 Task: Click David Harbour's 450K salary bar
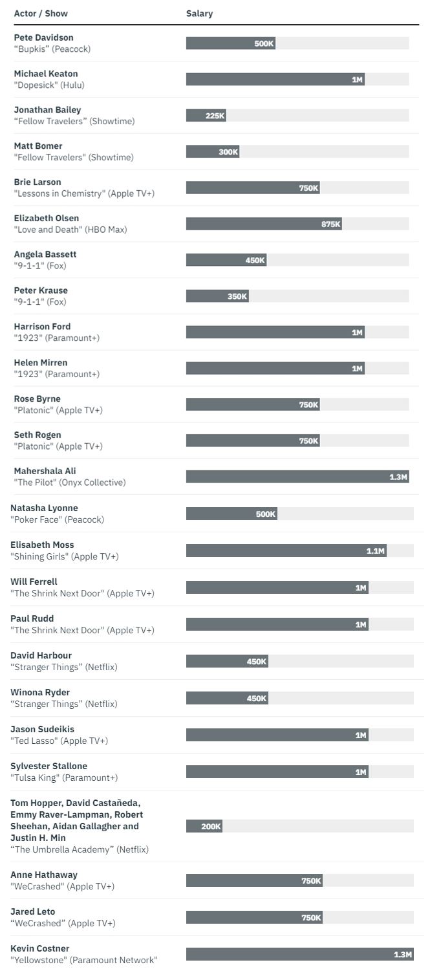pyautogui.click(x=226, y=662)
